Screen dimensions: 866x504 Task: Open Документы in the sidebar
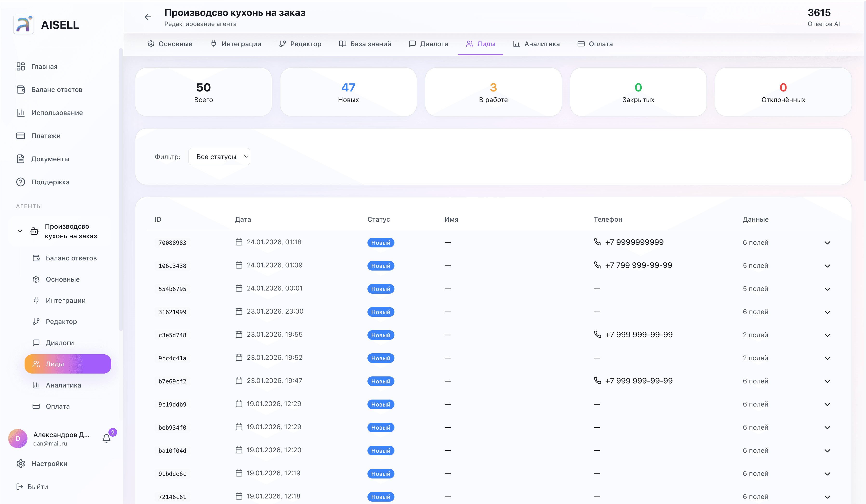click(50, 159)
